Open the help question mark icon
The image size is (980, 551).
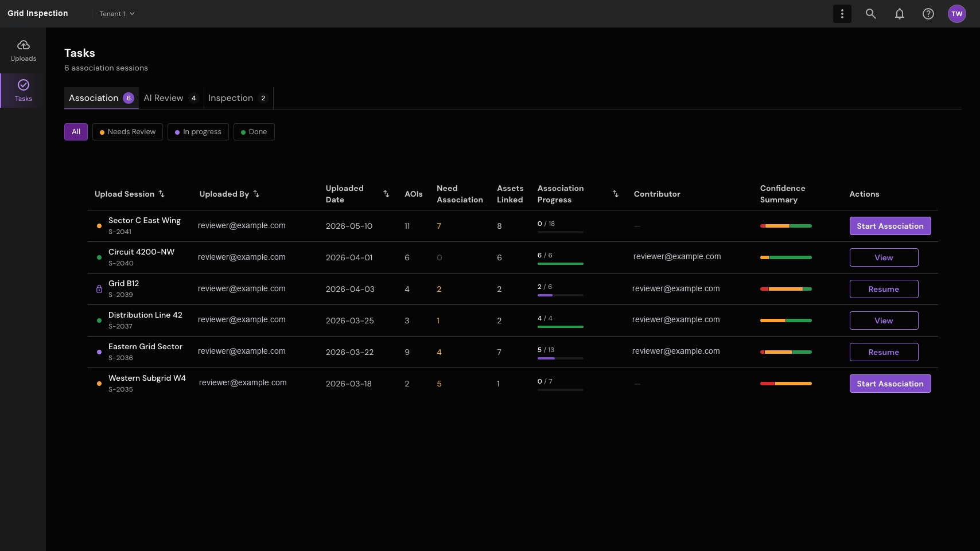pos(928,14)
